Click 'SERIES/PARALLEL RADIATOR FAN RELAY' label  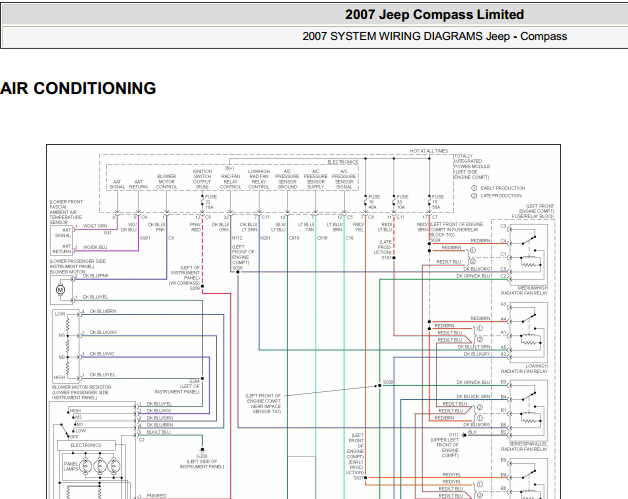[x=524, y=447]
